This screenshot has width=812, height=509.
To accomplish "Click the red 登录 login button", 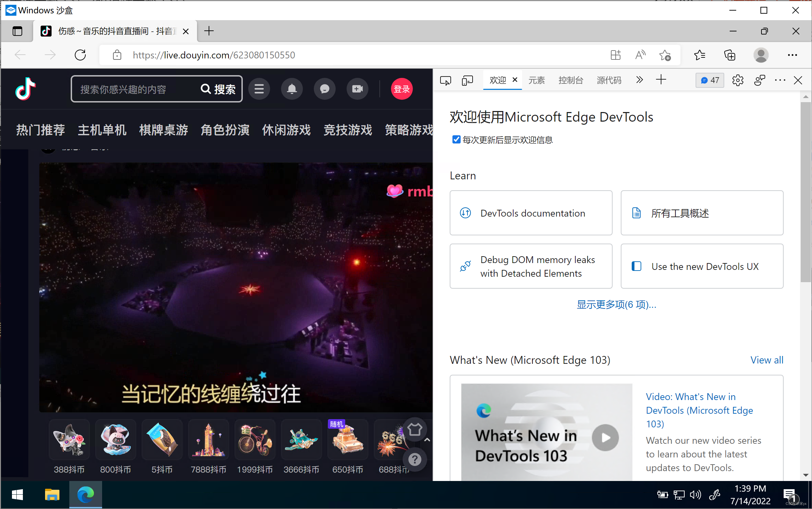I will pyautogui.click(x=402, y=89).
